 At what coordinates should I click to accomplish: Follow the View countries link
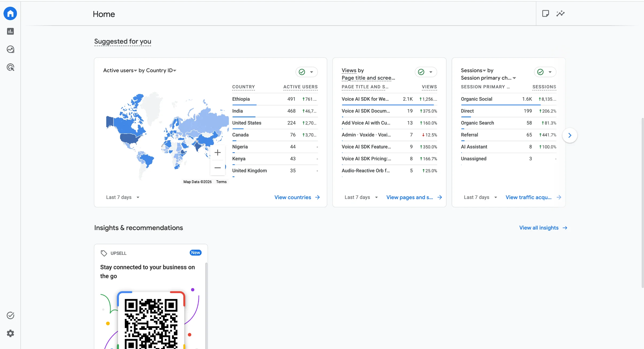(x=293, y=197)
